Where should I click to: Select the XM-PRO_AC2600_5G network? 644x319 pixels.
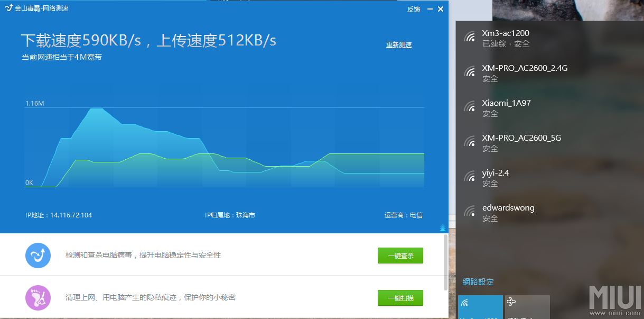[x=549, y=143]
